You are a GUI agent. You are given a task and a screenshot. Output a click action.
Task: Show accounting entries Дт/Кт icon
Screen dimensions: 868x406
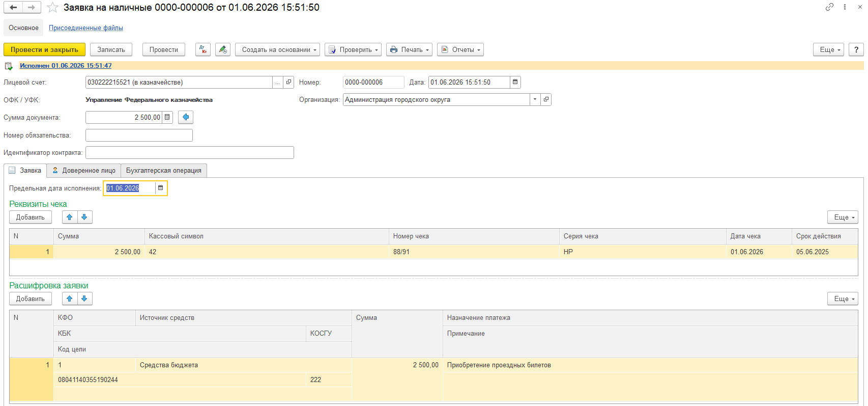tap(203, 49)
